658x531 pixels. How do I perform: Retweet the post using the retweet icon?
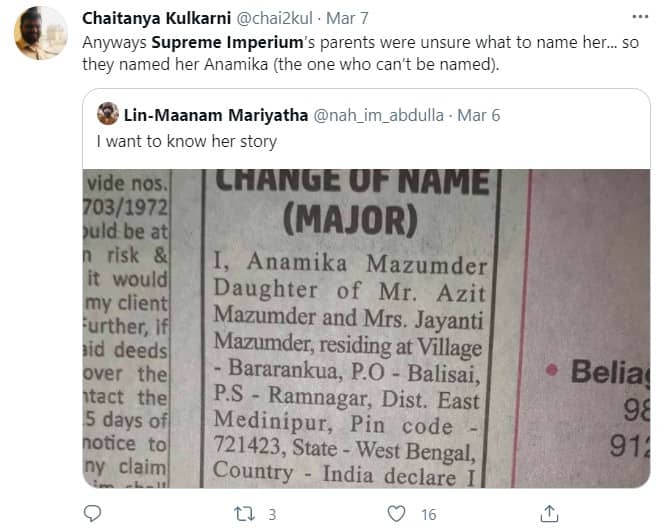tap(240, 514)
